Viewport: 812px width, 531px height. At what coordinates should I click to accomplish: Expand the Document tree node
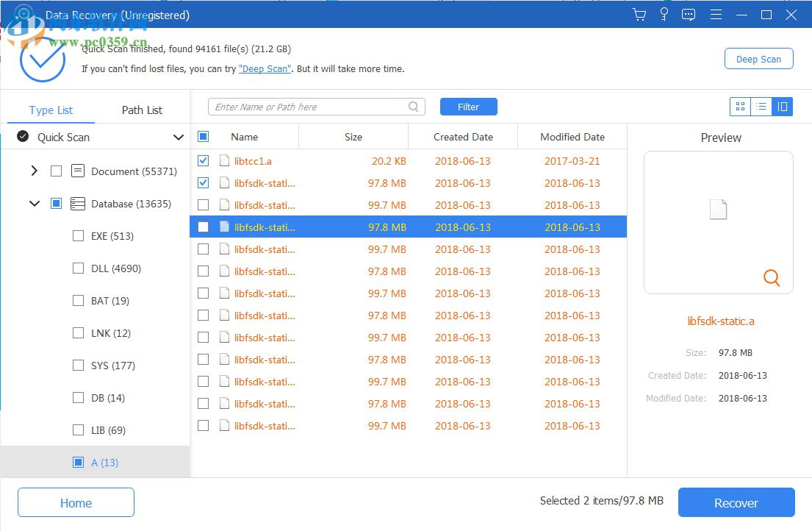[x=34, y=171]
